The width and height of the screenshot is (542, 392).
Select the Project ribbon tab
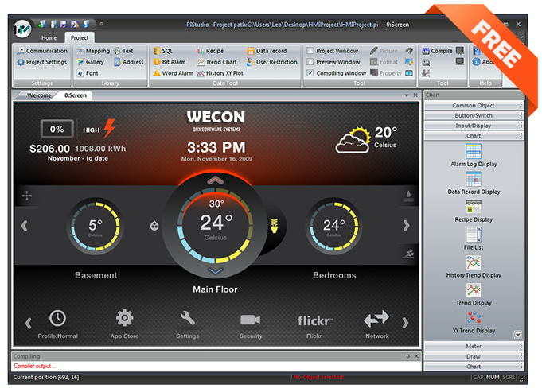tap(80, 37)
